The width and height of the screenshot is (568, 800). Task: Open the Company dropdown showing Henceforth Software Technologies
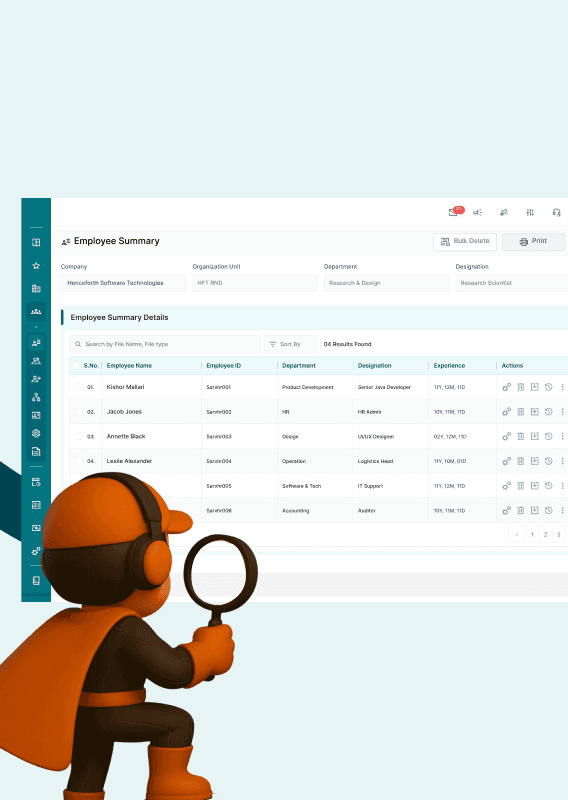(x=123, y=283)
